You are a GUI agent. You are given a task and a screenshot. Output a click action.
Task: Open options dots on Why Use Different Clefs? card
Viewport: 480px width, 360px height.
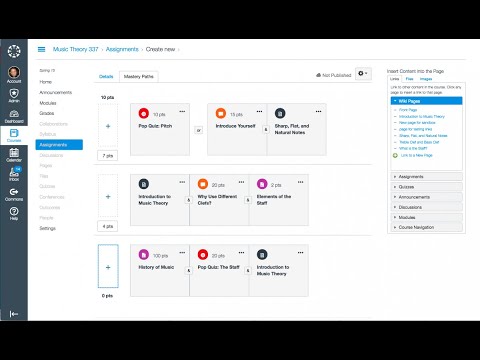[241, 182]
